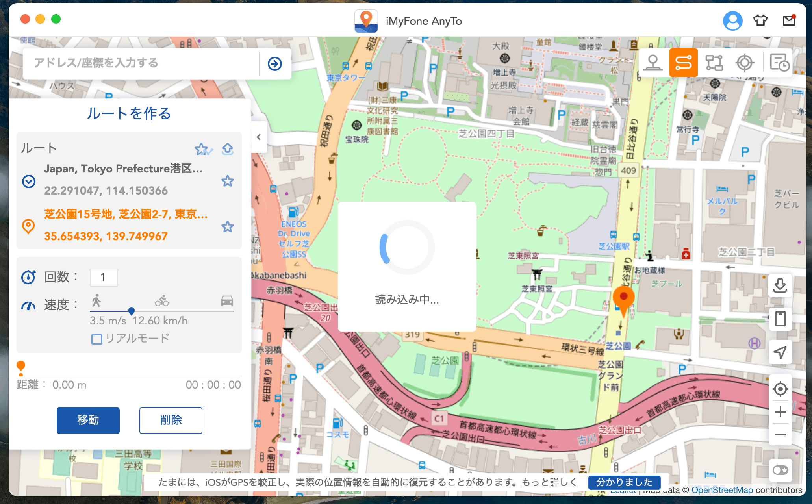Click the orange location pin on map

pos(623,301)
